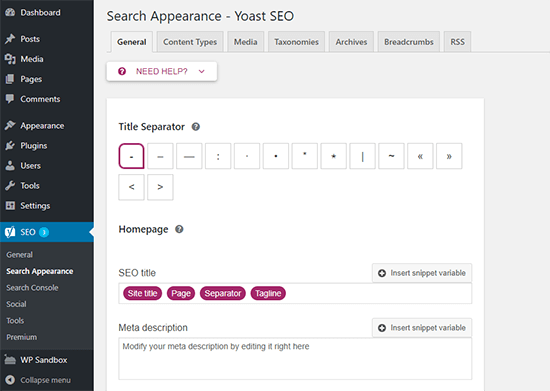Click the Dashboard gauge icon
550x391 pixels.
10,12
